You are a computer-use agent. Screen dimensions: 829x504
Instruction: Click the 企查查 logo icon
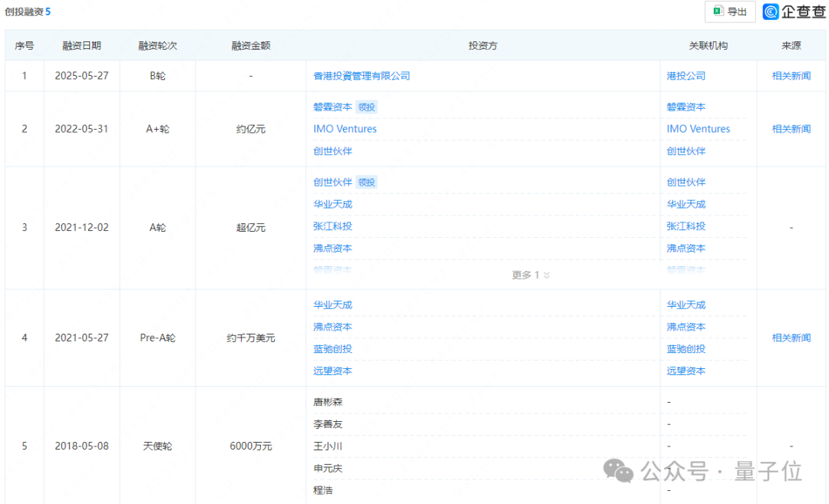click(x=770, y=12)
